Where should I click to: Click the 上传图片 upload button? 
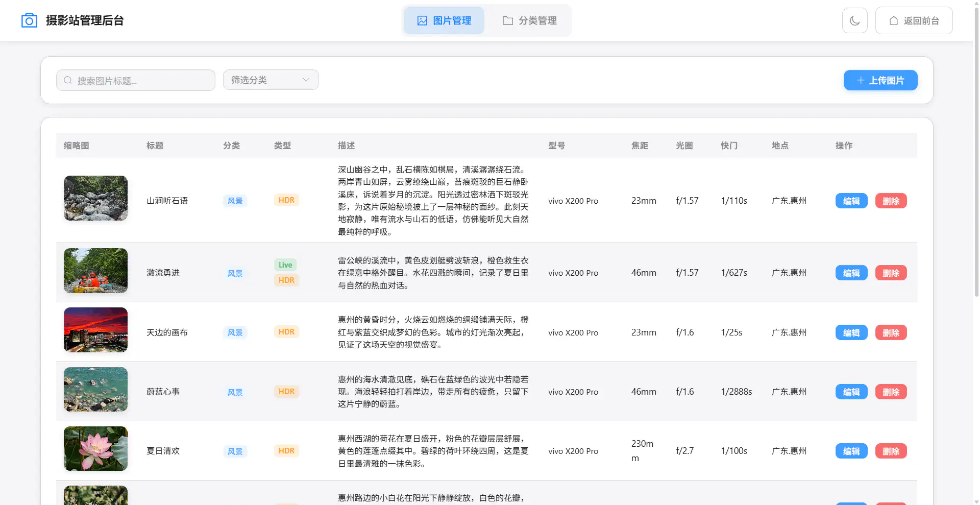[x=880, y=80]
